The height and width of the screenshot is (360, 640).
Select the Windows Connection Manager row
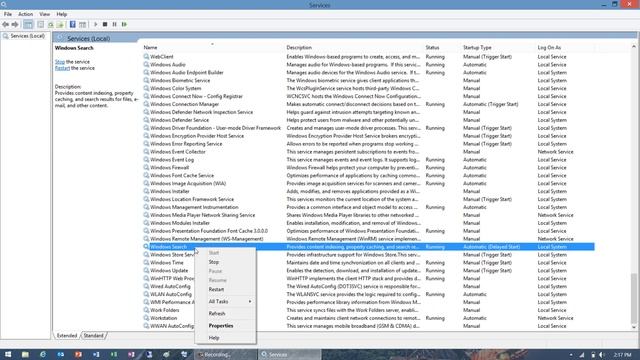coord(369,104)
